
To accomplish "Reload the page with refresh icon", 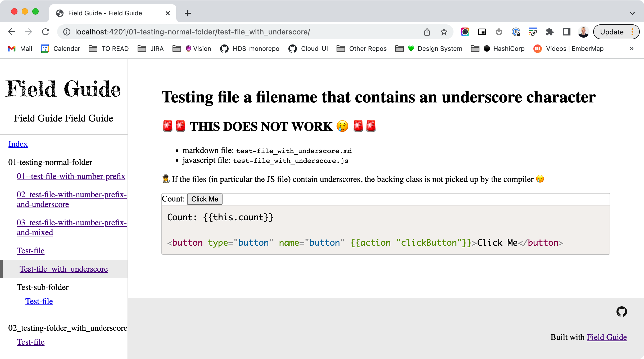I will point(46,32).
